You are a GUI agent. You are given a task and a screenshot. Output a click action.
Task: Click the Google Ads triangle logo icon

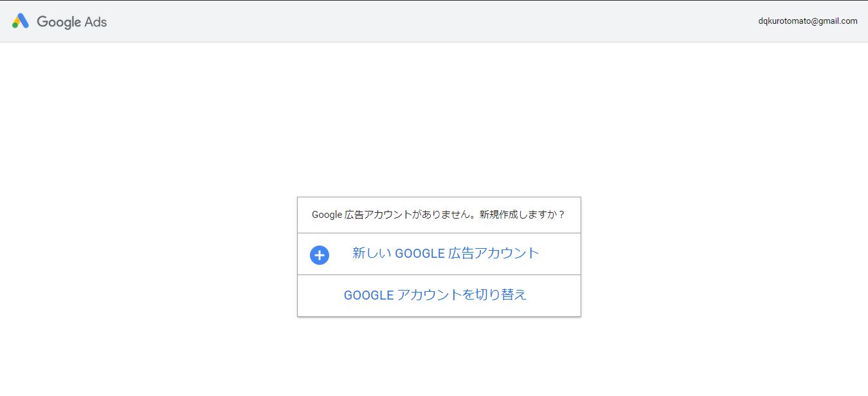21,21
